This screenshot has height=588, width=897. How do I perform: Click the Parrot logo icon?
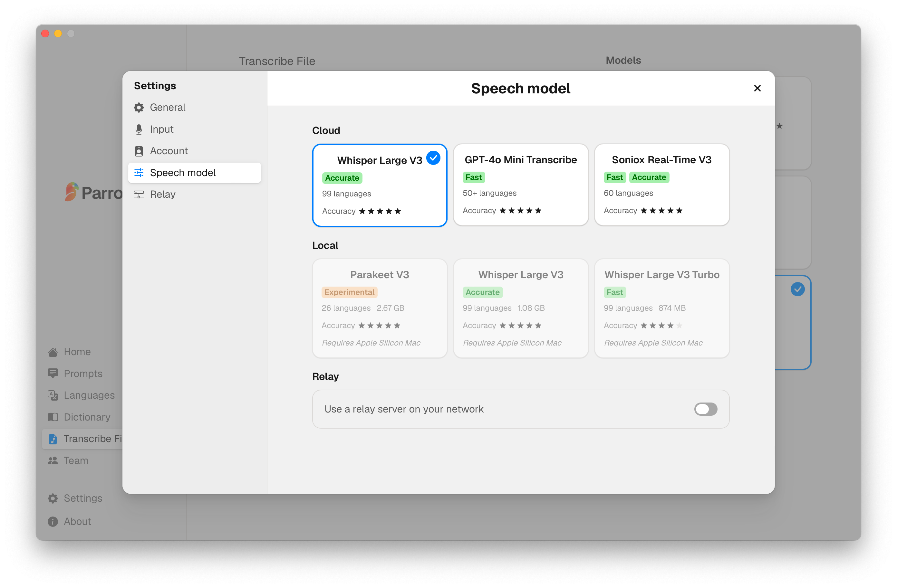[71, 192]
